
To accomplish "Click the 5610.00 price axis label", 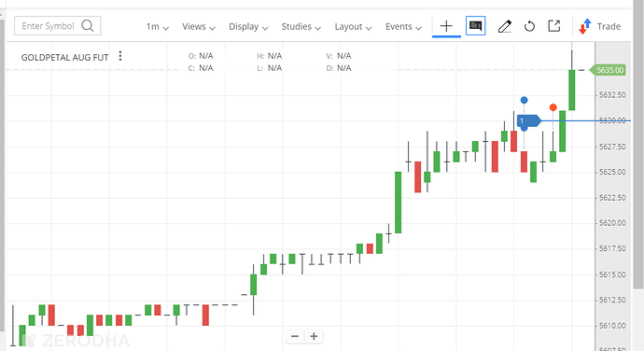I will pyautogui.click(x=612, y=326).
